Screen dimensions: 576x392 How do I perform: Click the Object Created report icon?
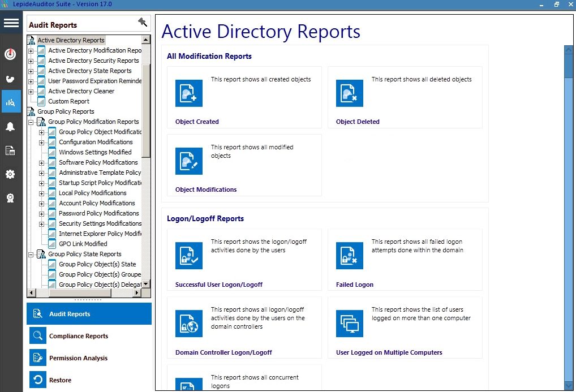[x=189, y=93]
